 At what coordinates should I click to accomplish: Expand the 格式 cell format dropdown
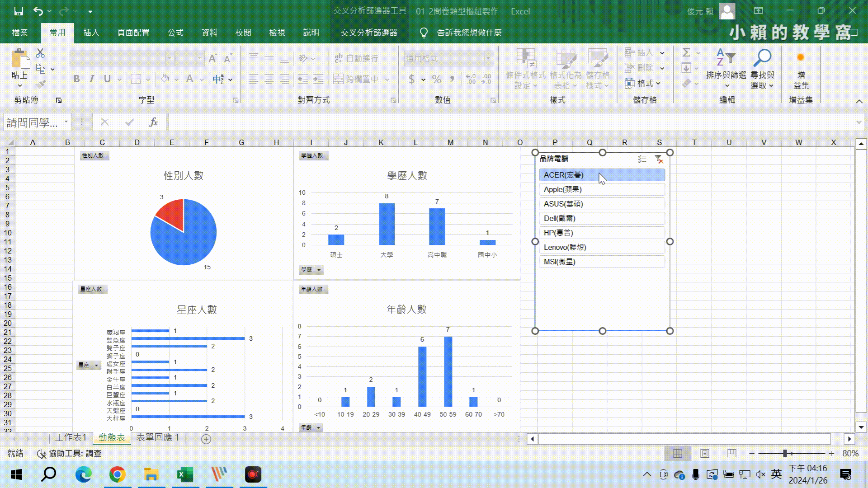coord(644,83)
